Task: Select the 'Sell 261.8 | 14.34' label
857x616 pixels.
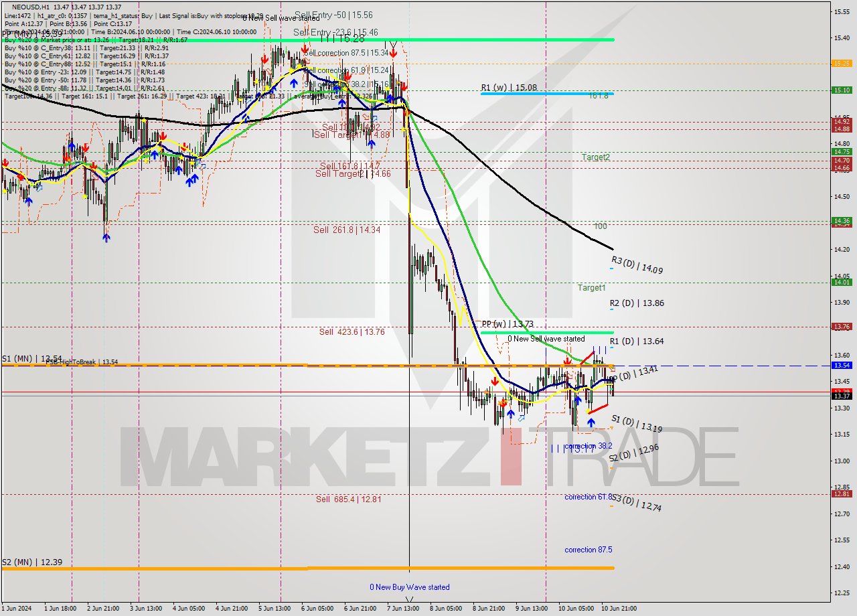Action: (x=347, y=230)
